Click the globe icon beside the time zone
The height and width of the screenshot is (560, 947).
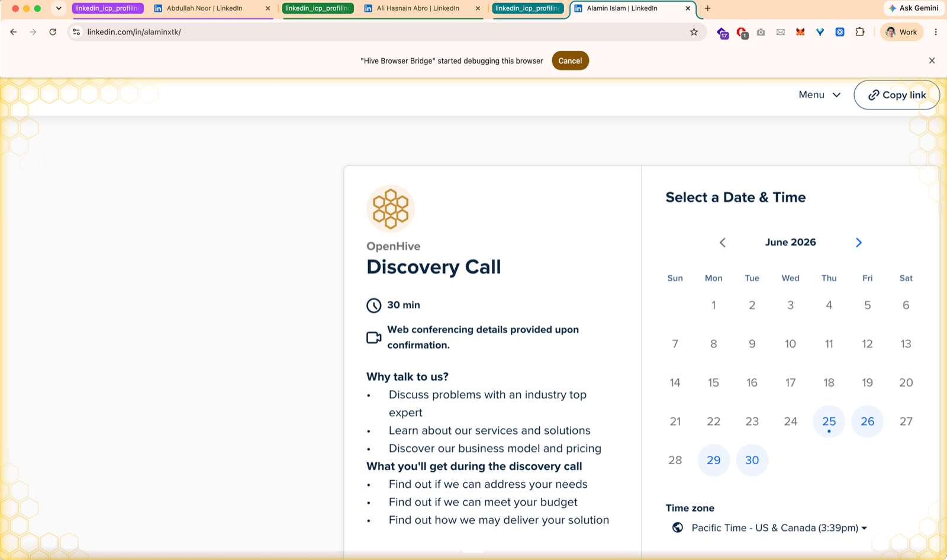pos(678,527)
